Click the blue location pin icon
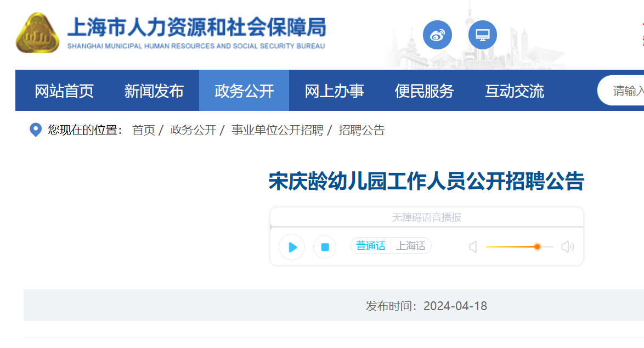The image size is (644, 348). (x=36, y=130)
